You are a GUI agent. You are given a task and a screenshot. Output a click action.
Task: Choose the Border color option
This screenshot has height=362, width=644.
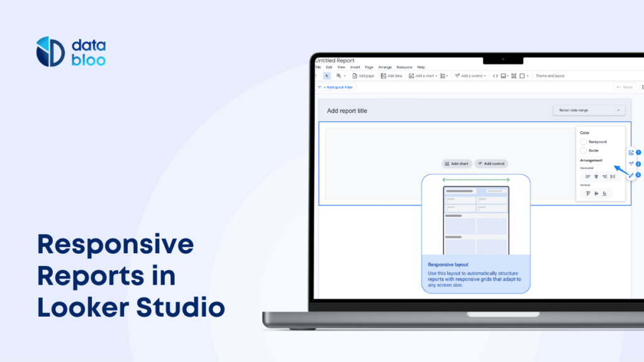[584, 150]
